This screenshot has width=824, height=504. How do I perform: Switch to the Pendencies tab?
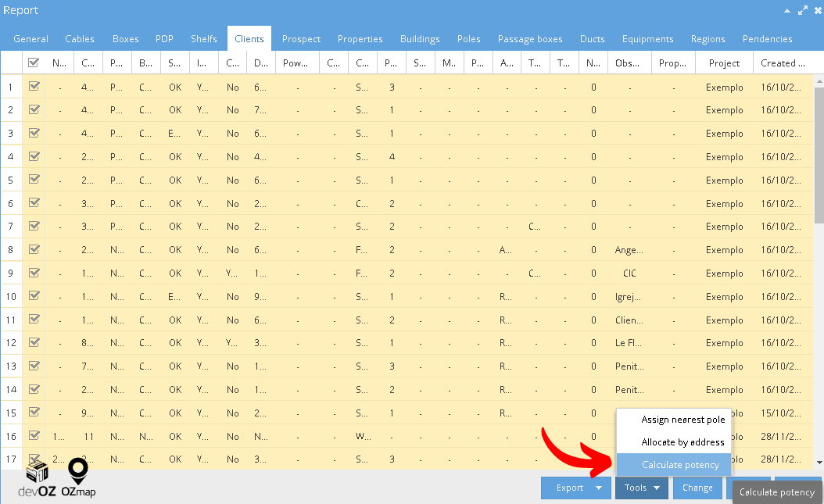767,39
